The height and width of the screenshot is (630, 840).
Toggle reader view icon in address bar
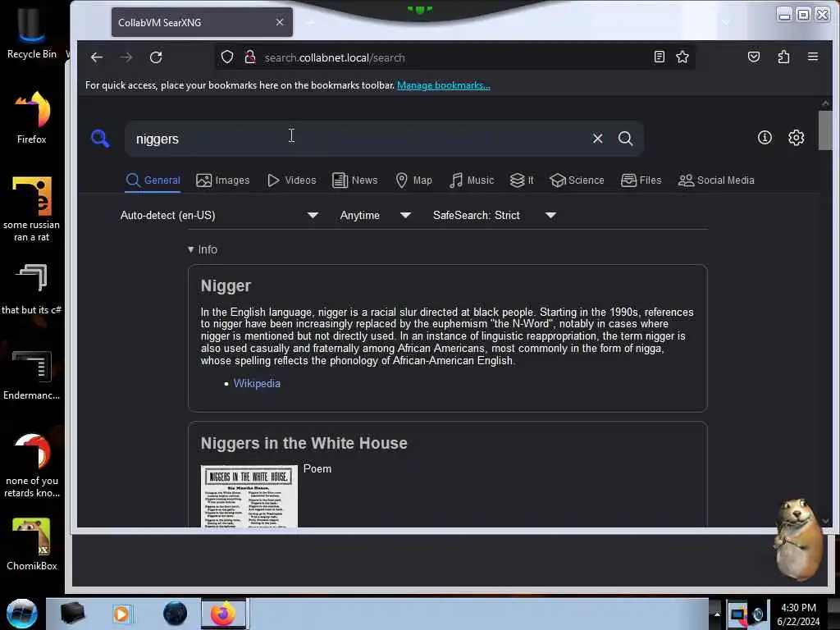pyautogui.click(x=660, y=57)
